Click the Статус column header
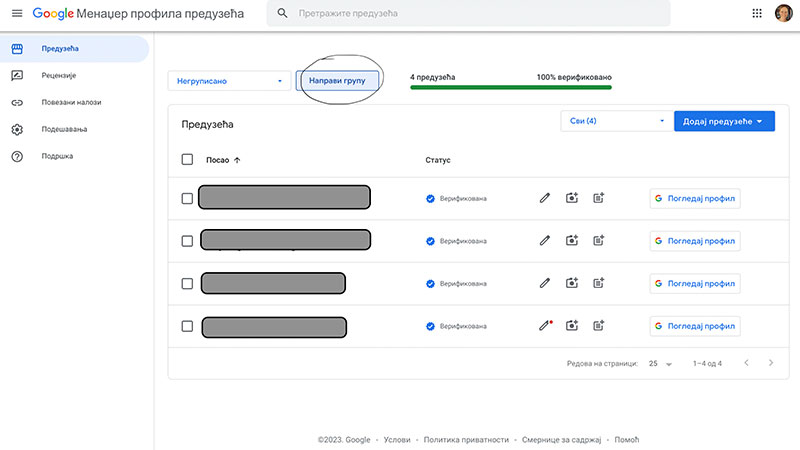The image size is (800, 450). [438, 160]
